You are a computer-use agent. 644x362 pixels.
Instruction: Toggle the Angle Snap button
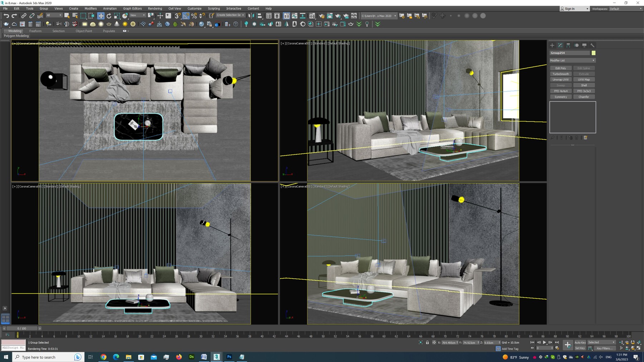[x=186, y=16]
